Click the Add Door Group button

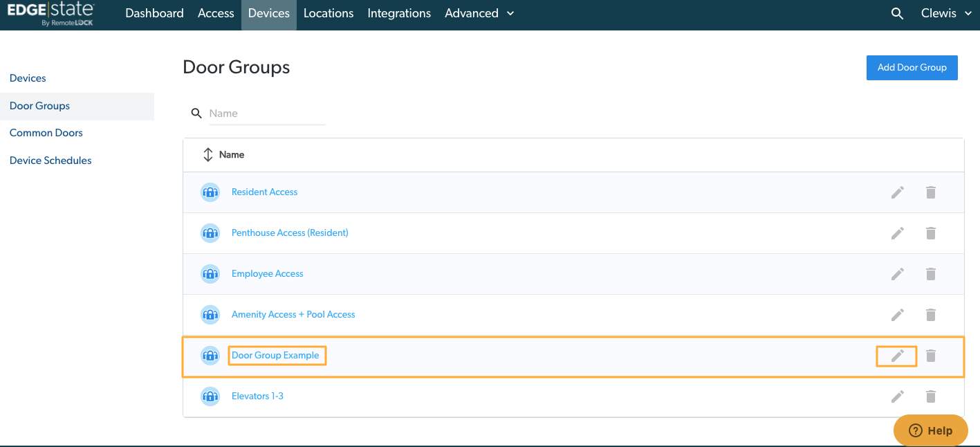pos(912,68)
